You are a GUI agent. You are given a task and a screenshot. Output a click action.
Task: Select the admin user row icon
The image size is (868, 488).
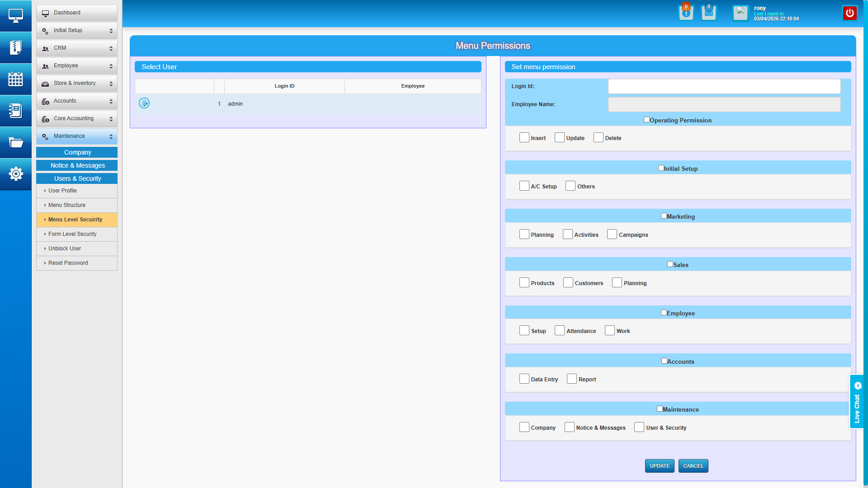(144, 103)
